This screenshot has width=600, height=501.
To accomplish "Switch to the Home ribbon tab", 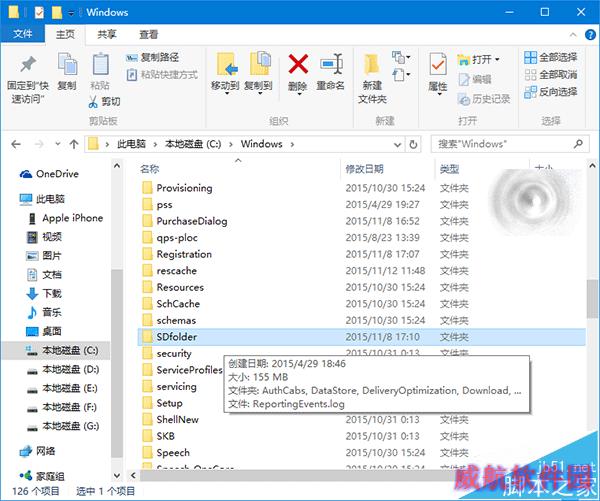I will 65,34.
